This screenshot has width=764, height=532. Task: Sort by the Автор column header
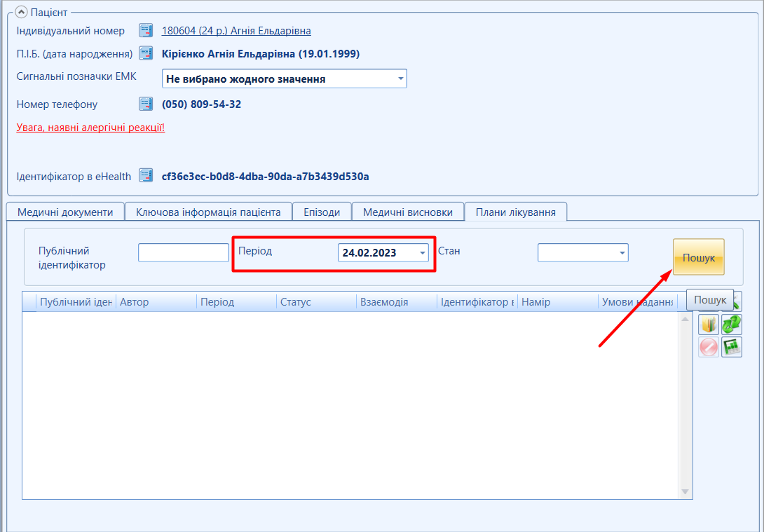click(x=156, y=302)
